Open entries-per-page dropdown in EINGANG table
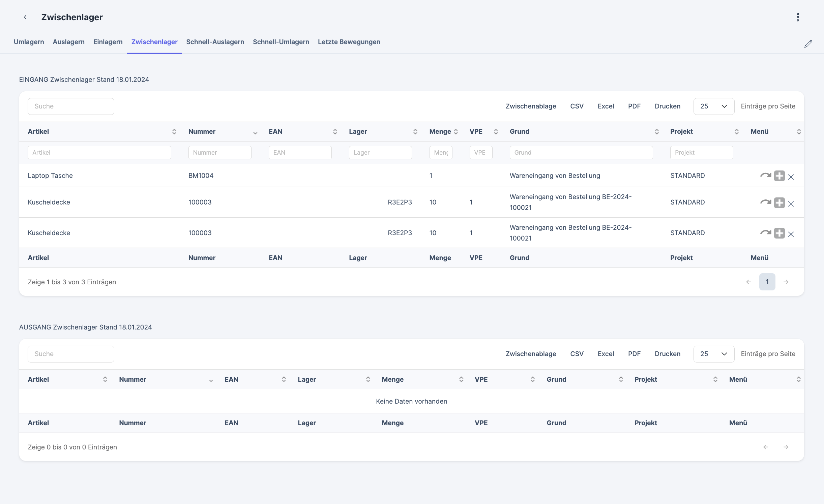Image resolution: width=824 pixels, height=504 pixels. pyautogui.click(x=713, y=106)
